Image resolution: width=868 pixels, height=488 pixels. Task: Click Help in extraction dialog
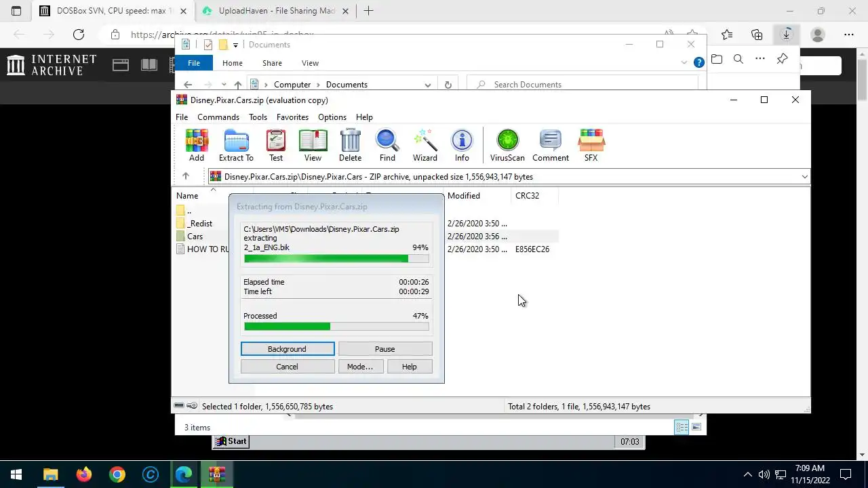410,367
